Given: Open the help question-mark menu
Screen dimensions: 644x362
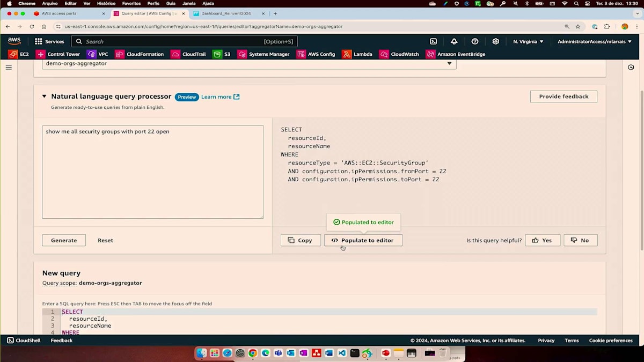Looking at the screenshot, I should tap(475, 41).
